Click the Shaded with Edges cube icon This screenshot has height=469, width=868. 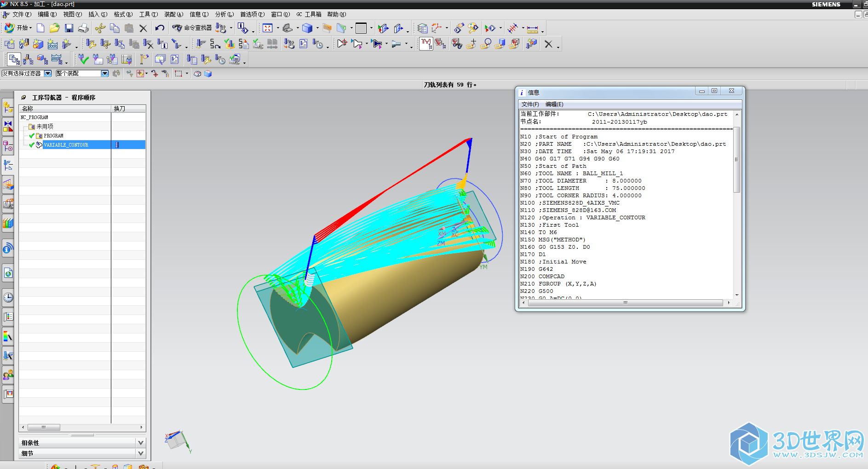point(307,28)
